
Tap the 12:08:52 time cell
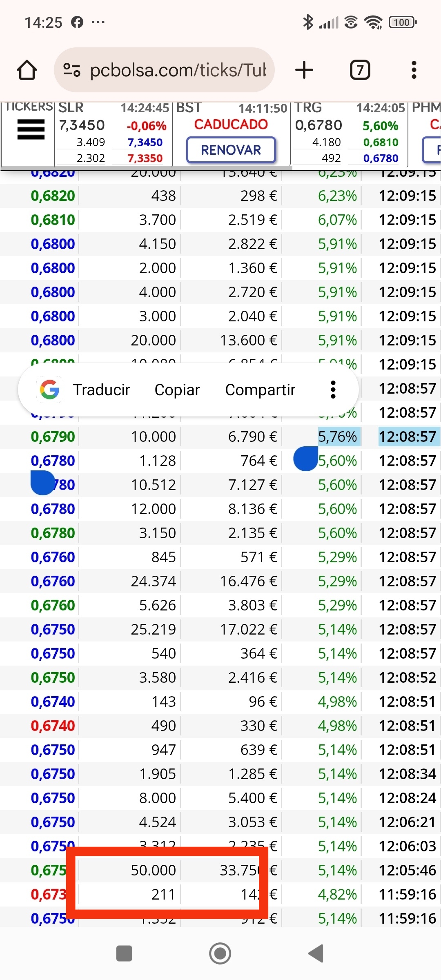tap(408, 677)
